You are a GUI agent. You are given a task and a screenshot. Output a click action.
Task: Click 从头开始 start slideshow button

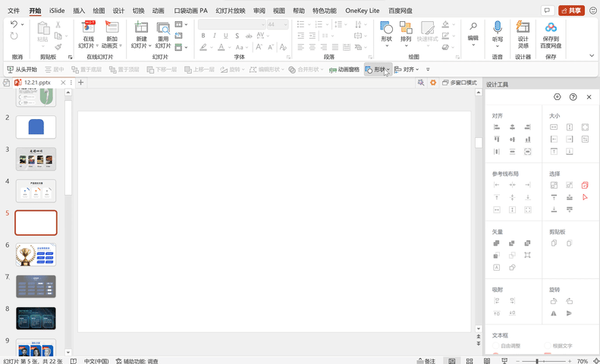[22, 70]
